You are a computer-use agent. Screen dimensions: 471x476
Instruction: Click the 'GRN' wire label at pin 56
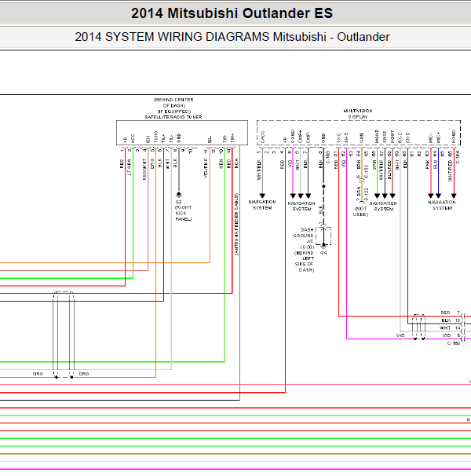coord(374,164)
